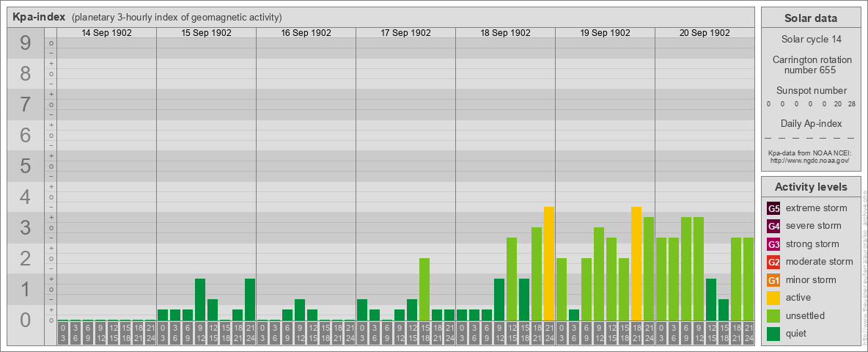Open the www.ngdc.noaa.gov link
868x352 pixels.
[x=811, y=160]
